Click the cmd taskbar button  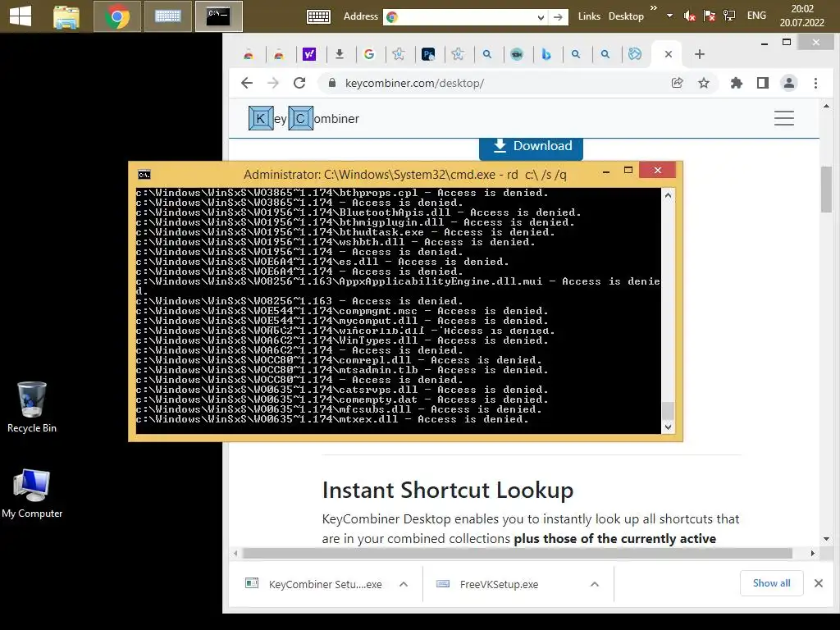(218, 16)
